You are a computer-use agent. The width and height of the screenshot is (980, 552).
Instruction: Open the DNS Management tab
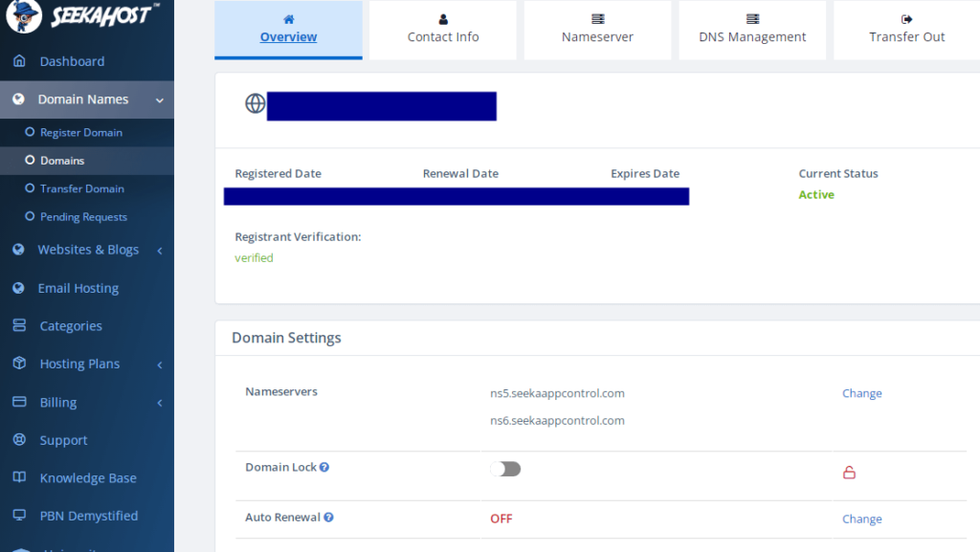coord(752,30)
